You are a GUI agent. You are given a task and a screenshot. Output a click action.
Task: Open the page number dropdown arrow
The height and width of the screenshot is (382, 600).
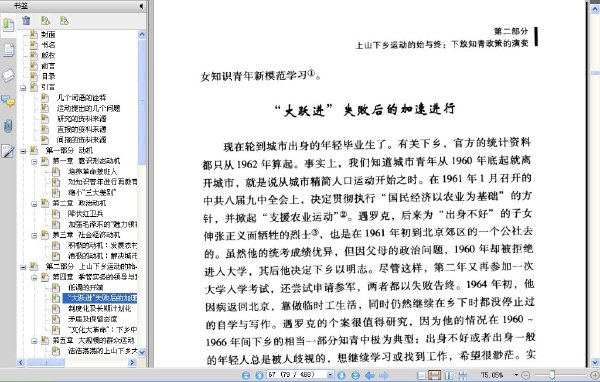330,375
